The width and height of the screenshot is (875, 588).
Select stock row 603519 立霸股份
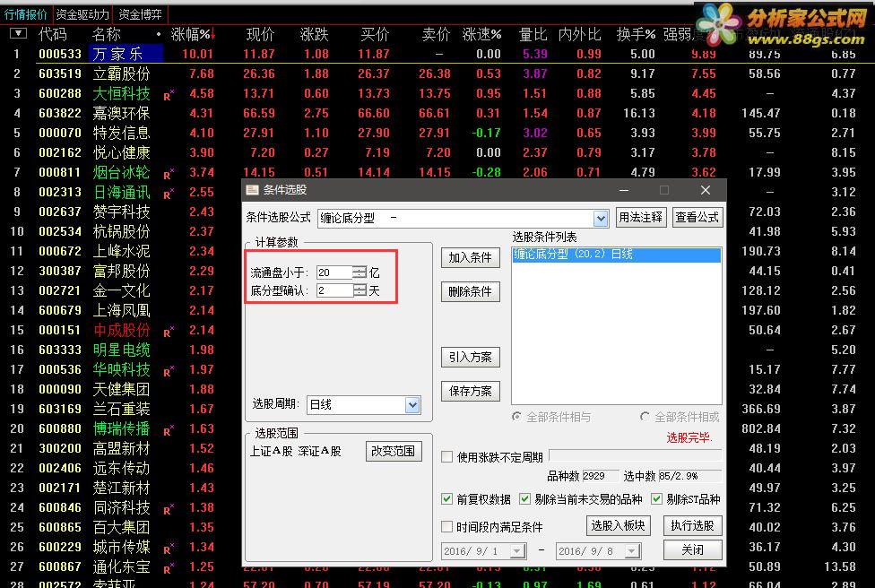(x=436, y=73)
